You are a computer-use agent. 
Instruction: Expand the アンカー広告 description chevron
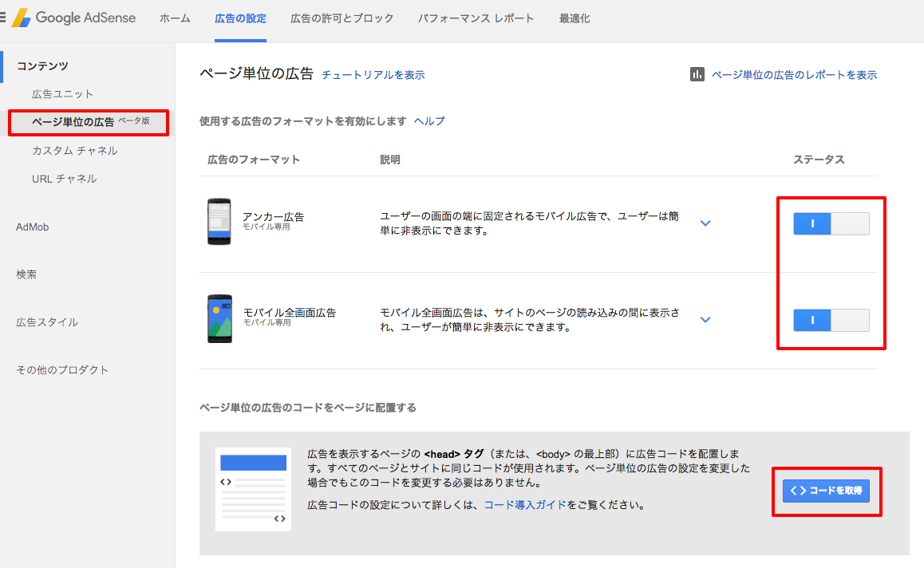(x=705, y=223)
